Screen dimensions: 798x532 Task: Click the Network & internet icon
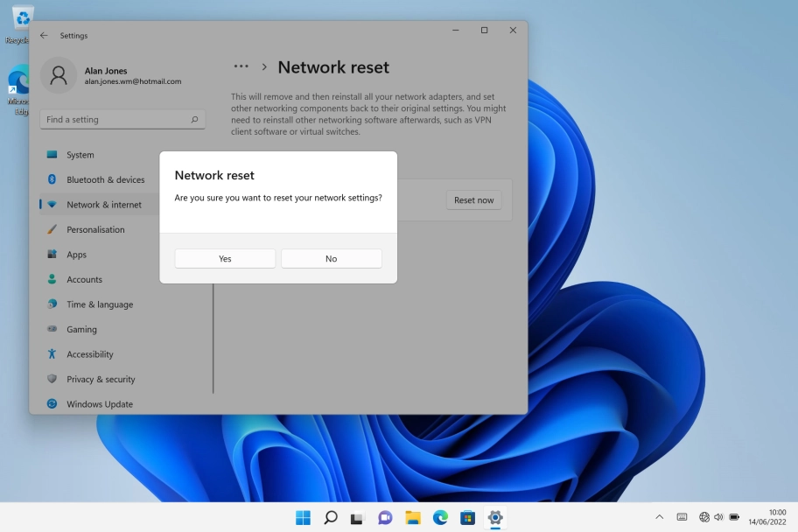[54, 204]
